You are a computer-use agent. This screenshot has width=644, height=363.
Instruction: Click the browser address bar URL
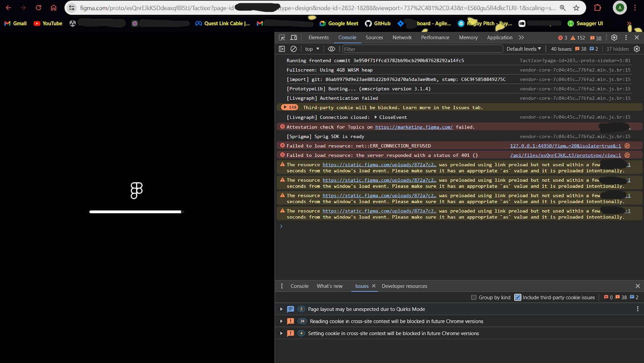click(x=318, y=8)
